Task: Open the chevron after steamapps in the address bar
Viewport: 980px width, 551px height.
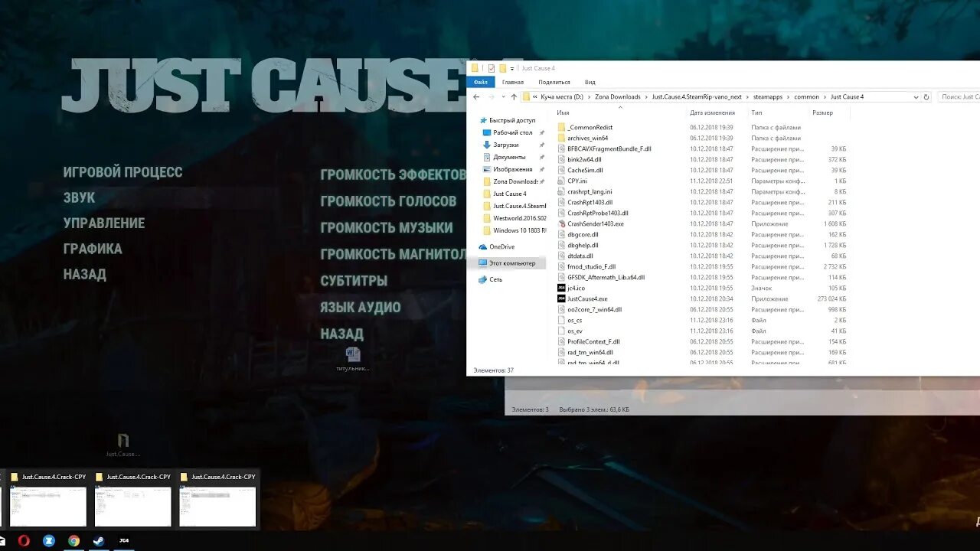Action: pos(789,97)
